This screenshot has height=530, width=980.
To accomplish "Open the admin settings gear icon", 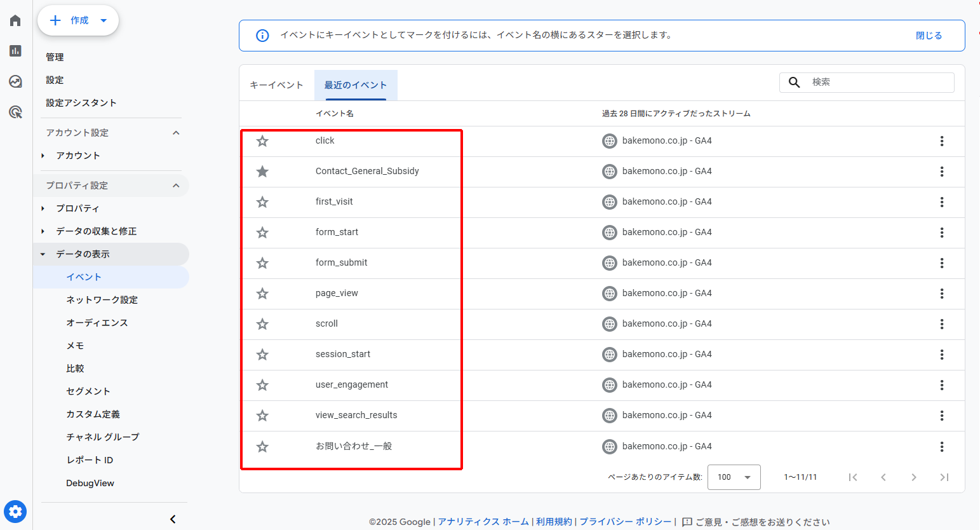I will point(15,512).
